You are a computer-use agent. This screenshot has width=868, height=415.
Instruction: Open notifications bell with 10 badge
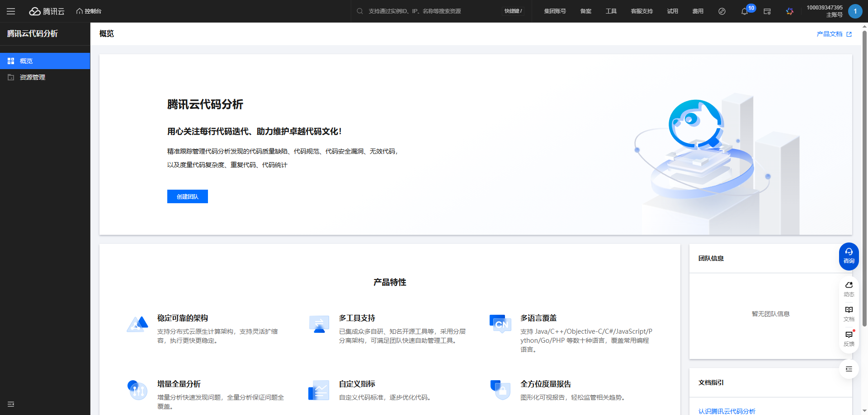745,11
